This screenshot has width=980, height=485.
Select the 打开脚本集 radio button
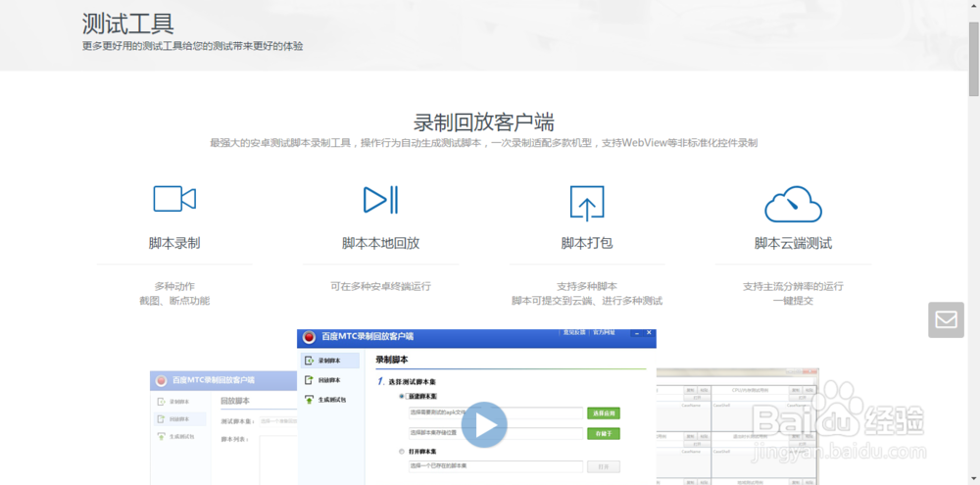click(x=401, y=452)
